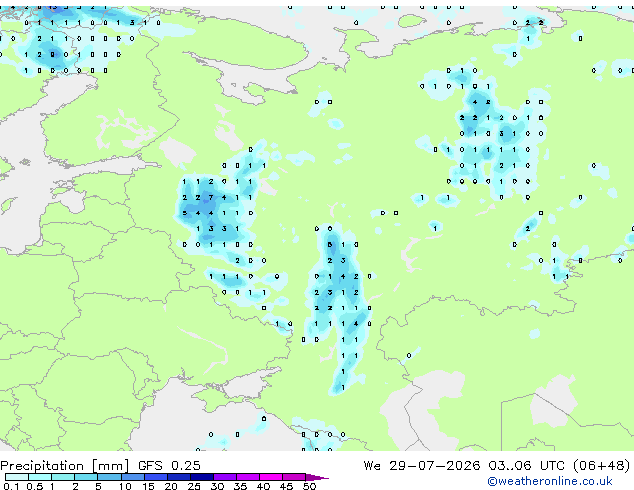
Task: Click the "0.5" legend scale label
Action: tap(34, 486)
